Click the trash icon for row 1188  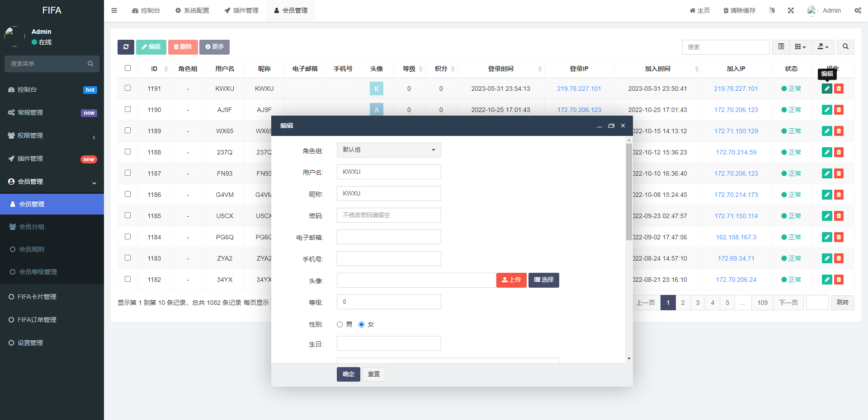tap(839, 152)
